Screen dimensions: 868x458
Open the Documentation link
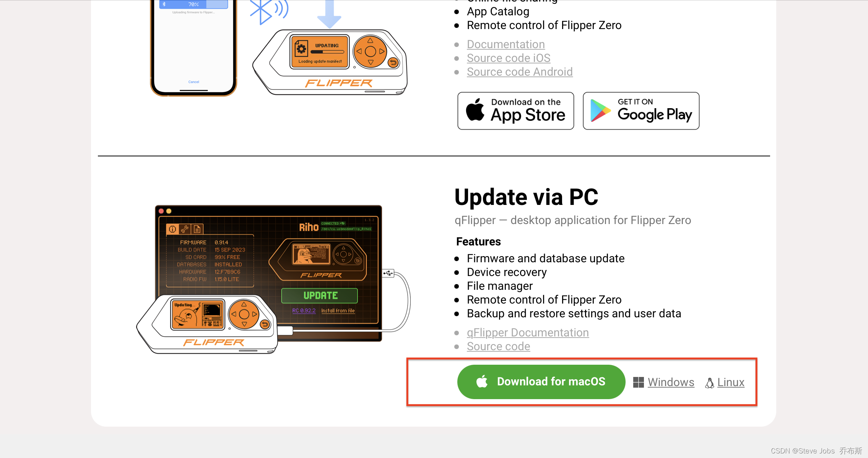(506, 44)
